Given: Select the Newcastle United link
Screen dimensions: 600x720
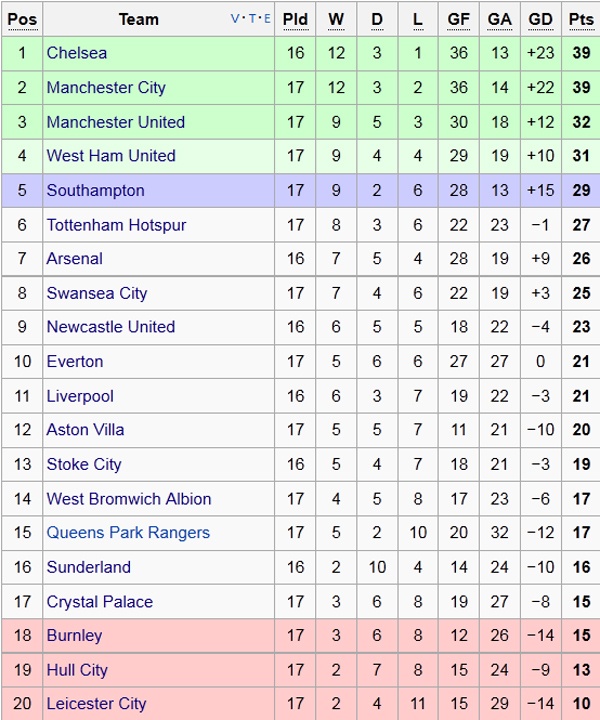Looking at the screenshot, I should click(111, 327).
